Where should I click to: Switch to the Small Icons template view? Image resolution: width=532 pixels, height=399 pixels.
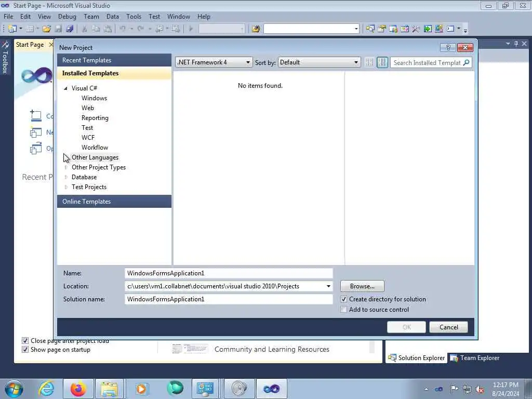pyautogui.click(x=369, y=62)
